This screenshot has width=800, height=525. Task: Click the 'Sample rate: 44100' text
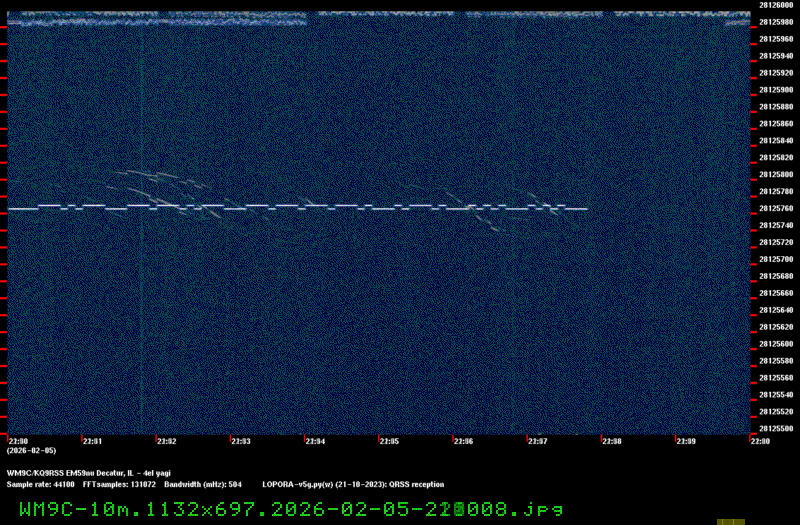pyautogui.click(x=40, y=485)
